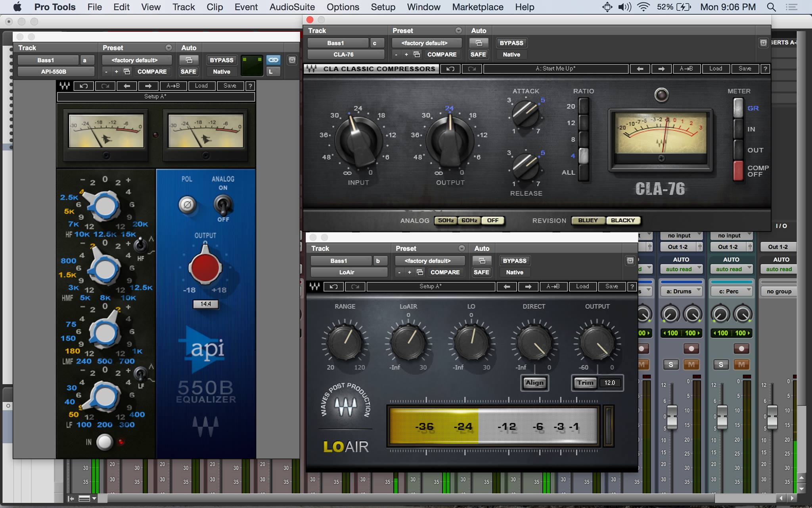Viewport: 812px width, 508px height.
Task: Select ratio 20 button on CLA-76
Action: (x=583, y=106)
